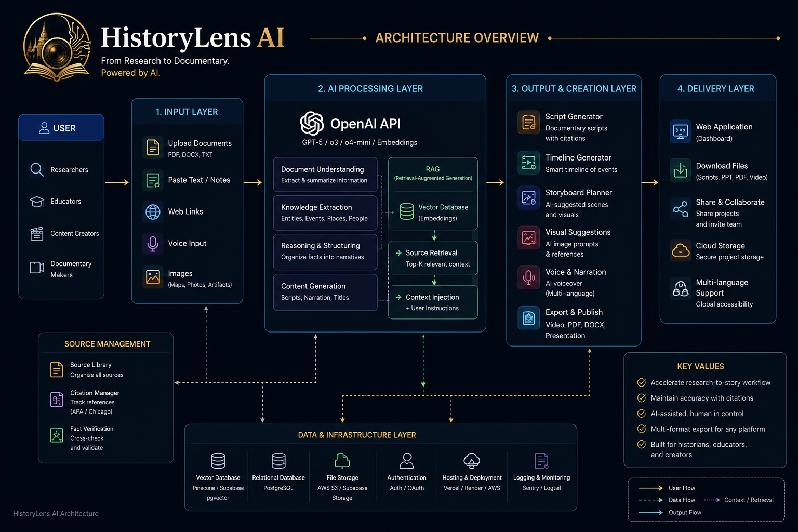
Task: Click the RAG Retrieval-Augmented Generation label
Action: (x=433, y=173)
